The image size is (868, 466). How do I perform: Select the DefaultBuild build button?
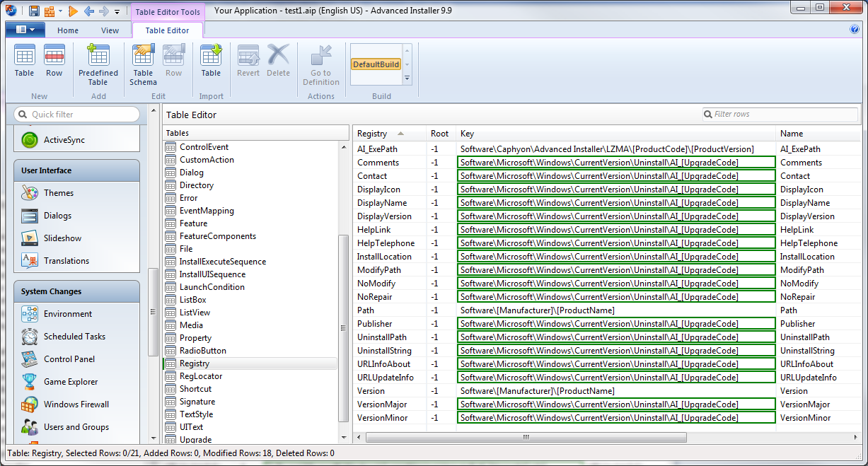376,64
